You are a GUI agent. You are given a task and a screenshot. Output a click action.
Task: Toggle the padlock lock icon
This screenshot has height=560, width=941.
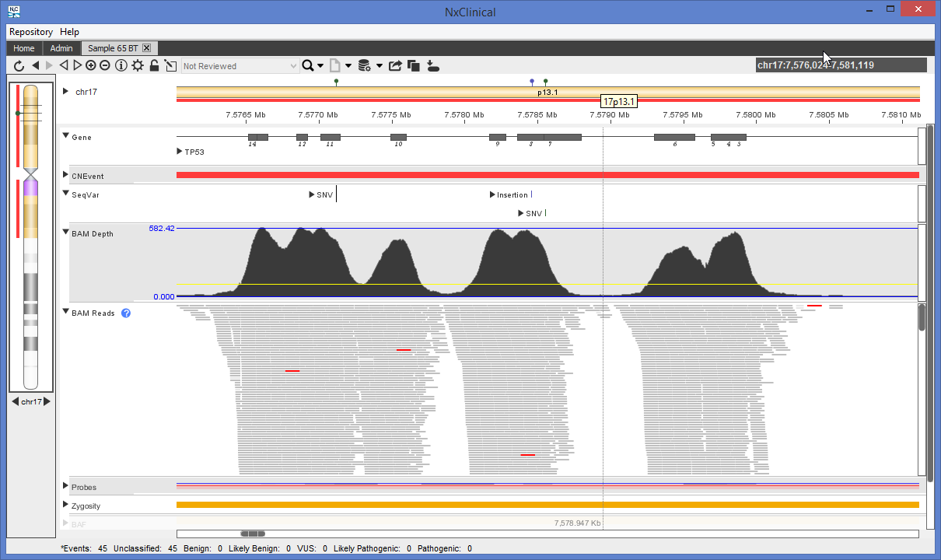click(x=154, y=66)
